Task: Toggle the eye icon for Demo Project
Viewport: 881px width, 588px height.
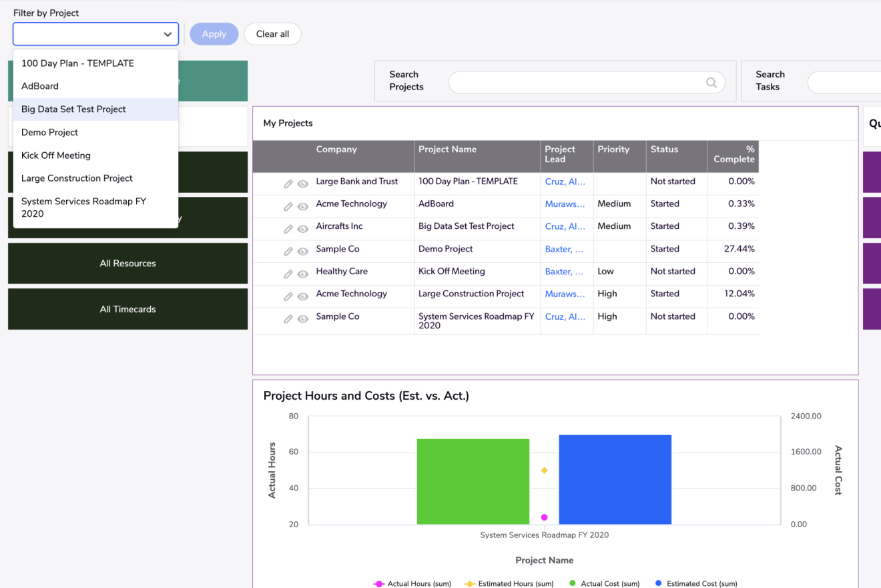Action: [x=303, y=249]
